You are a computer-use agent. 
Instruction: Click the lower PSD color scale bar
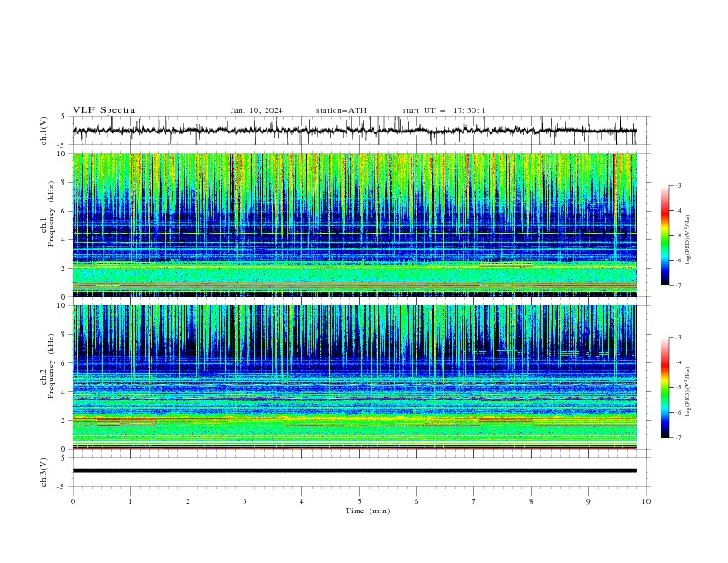(x=665, y=387)
